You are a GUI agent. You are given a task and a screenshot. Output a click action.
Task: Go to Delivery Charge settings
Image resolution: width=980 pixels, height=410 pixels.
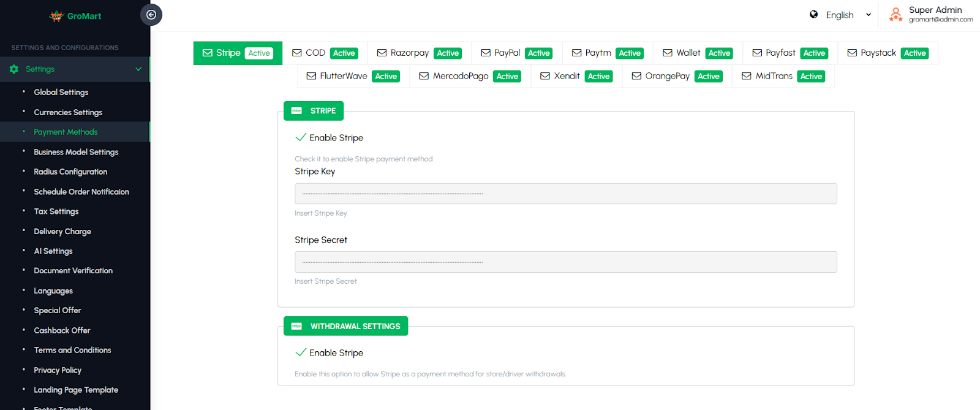(x=62, y=232)
